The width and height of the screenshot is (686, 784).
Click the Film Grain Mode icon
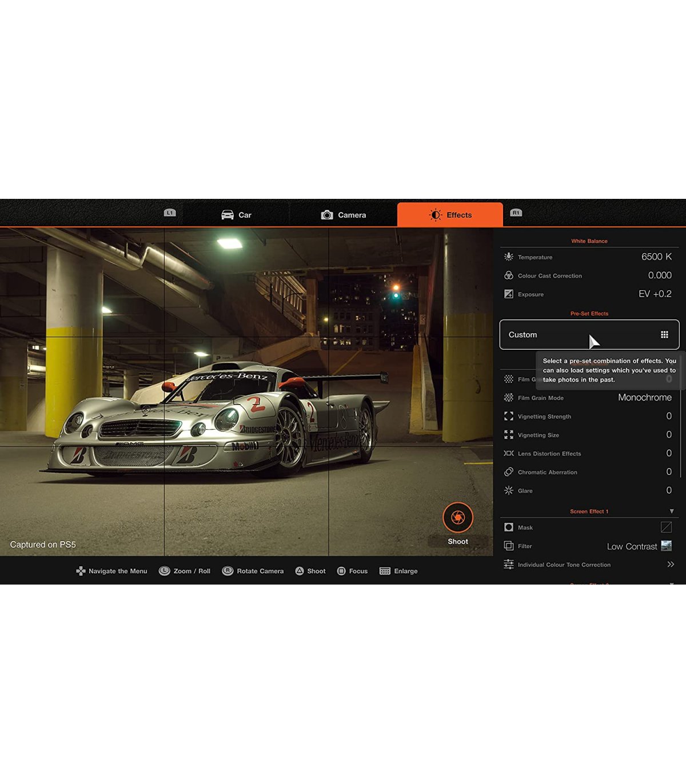click(x=508, y=398)
